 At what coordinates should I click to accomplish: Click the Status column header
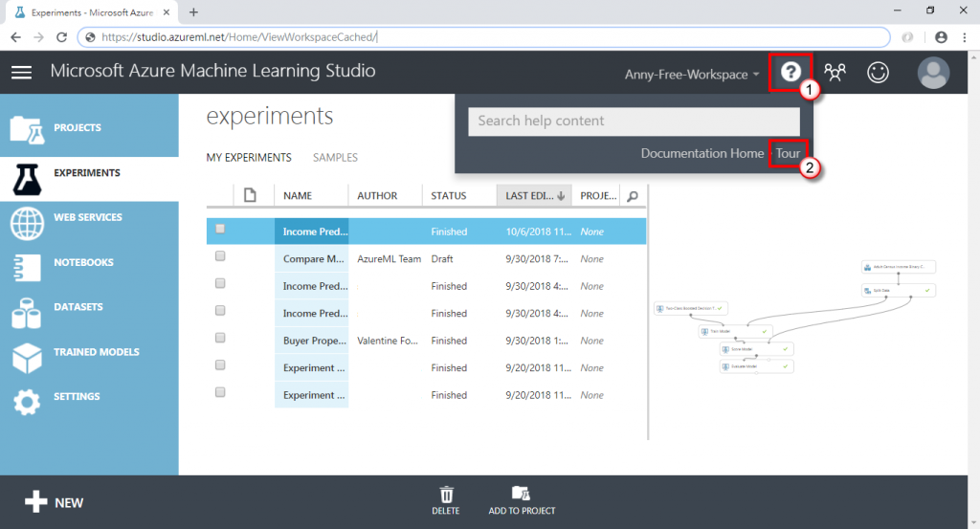click(448, 195)
